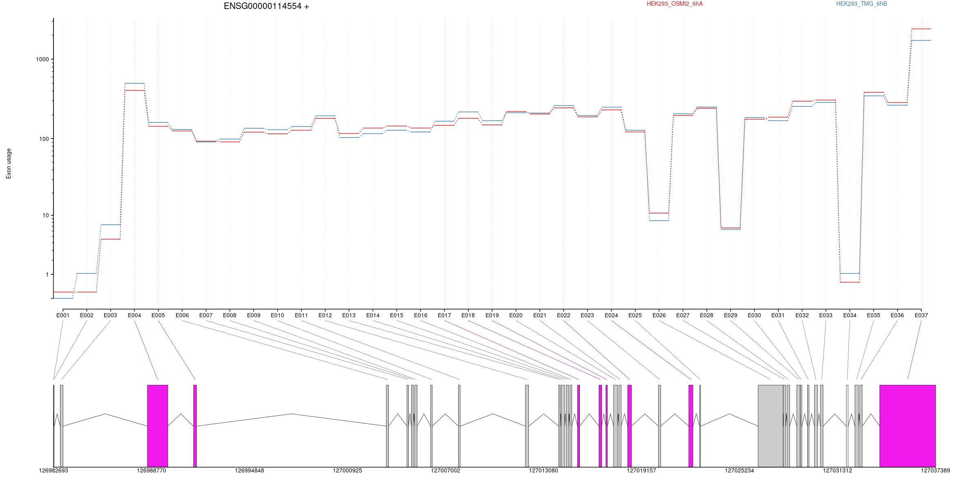Select exon label E028
The image size is (980, 490).
click(x=706, y=315)
